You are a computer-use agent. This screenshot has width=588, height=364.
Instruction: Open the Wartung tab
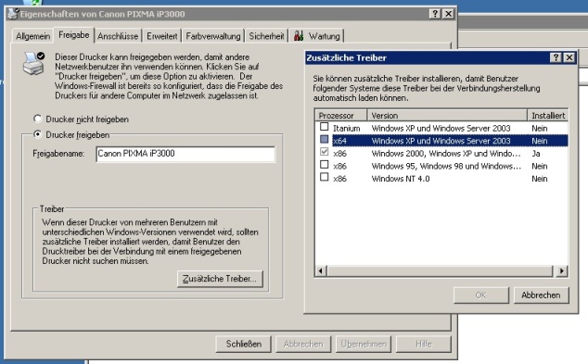click(317, 36)
